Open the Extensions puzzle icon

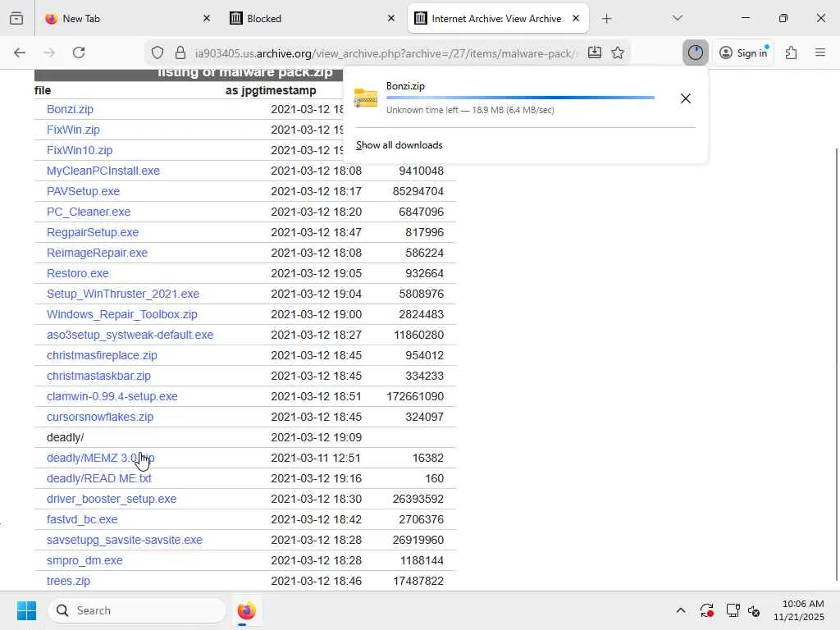click(792, 52)
